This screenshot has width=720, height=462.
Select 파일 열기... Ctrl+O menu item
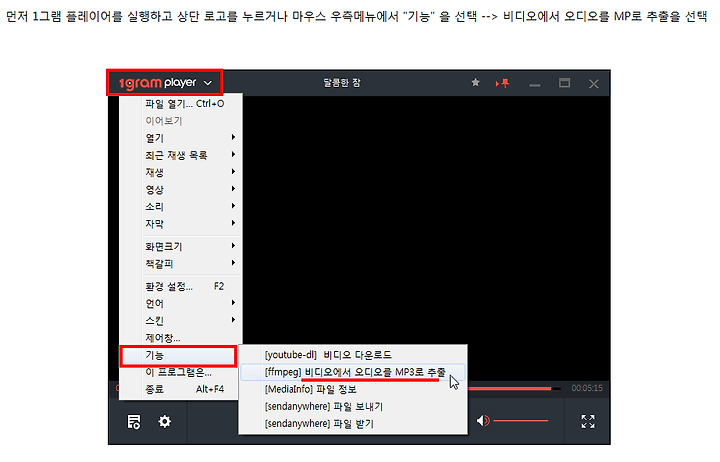[181, 104]
